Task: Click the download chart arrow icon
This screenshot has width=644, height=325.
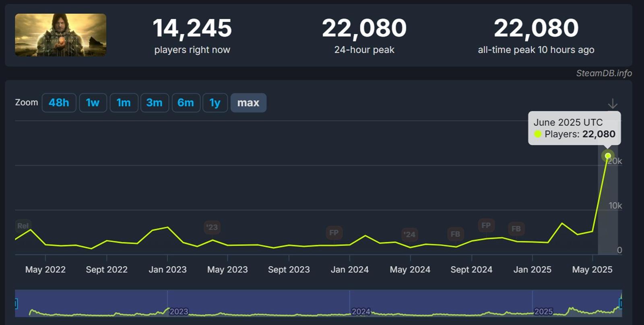Action: (x=612, y=104)
